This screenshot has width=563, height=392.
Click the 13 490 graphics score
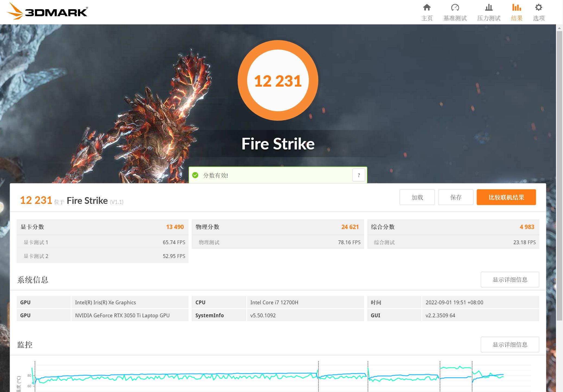pyautogui.click(x=175, y=227)
